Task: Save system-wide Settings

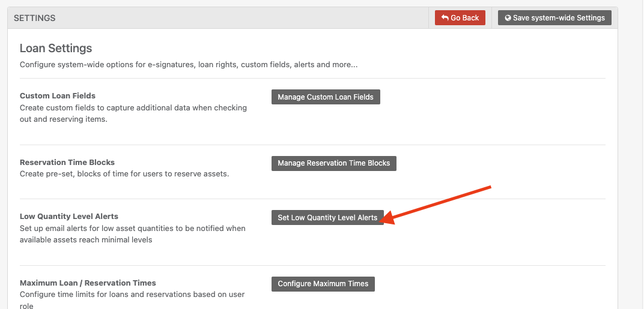Action: click(x=554, y=17)
